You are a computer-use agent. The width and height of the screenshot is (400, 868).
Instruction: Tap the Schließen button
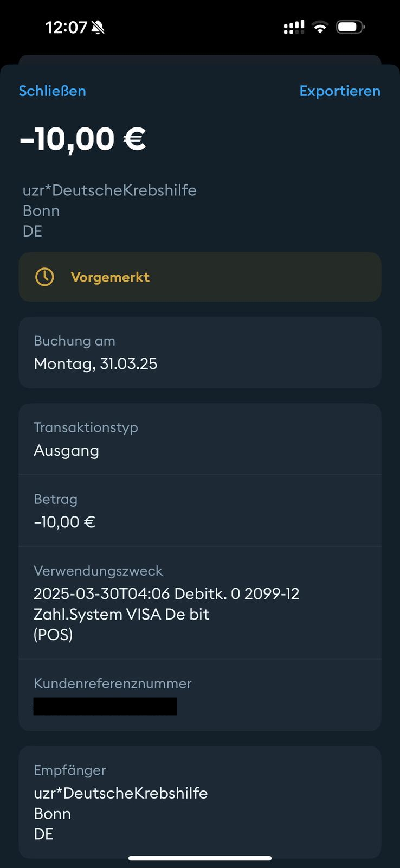52,91
